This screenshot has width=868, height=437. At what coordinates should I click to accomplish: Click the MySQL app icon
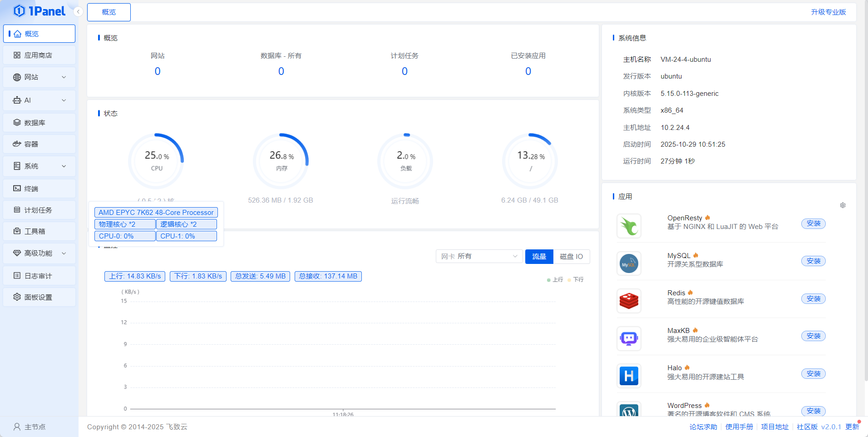click(629, 263)
